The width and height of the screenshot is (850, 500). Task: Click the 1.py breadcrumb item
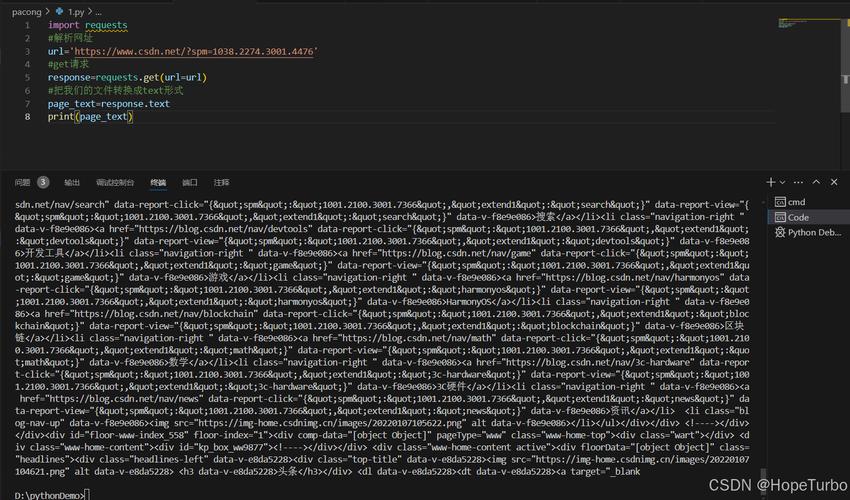[x=76, y=11]
